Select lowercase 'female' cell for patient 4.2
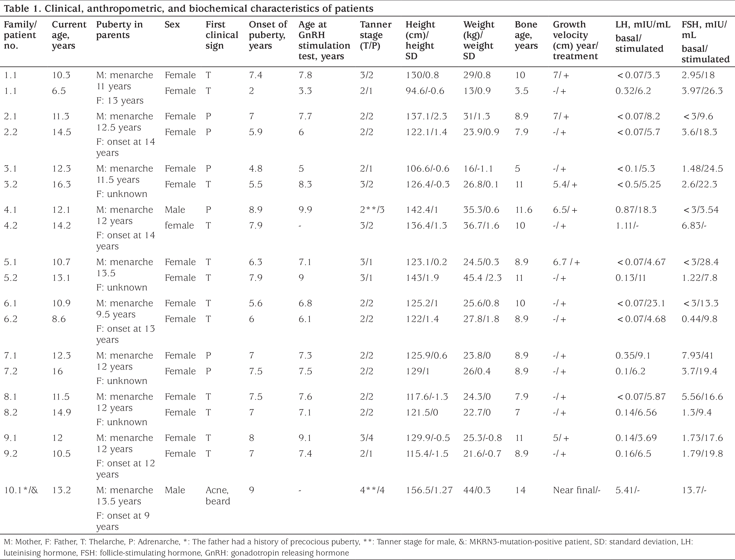The height and width of the screenshot is (560, 735). [x=179, y=226]
